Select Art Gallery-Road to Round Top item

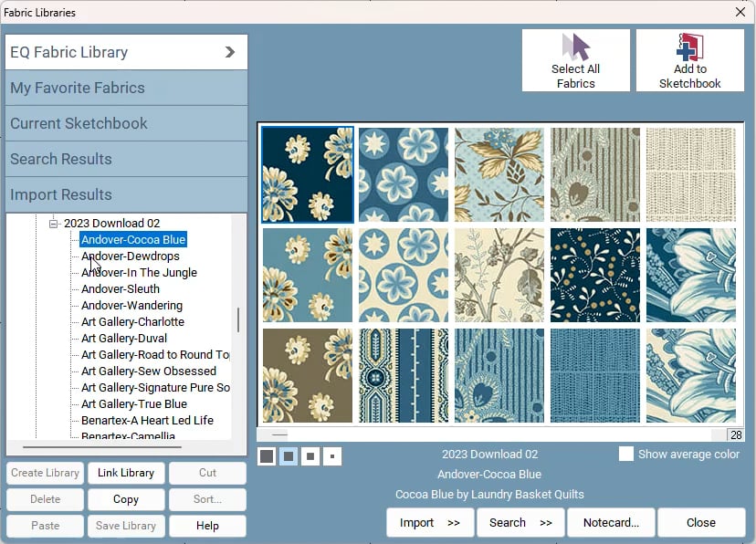pos(155,355)
